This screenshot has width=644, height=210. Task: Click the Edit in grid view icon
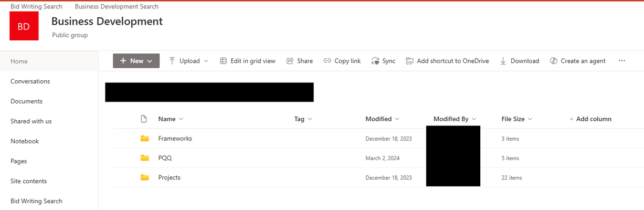coord(223,61)
